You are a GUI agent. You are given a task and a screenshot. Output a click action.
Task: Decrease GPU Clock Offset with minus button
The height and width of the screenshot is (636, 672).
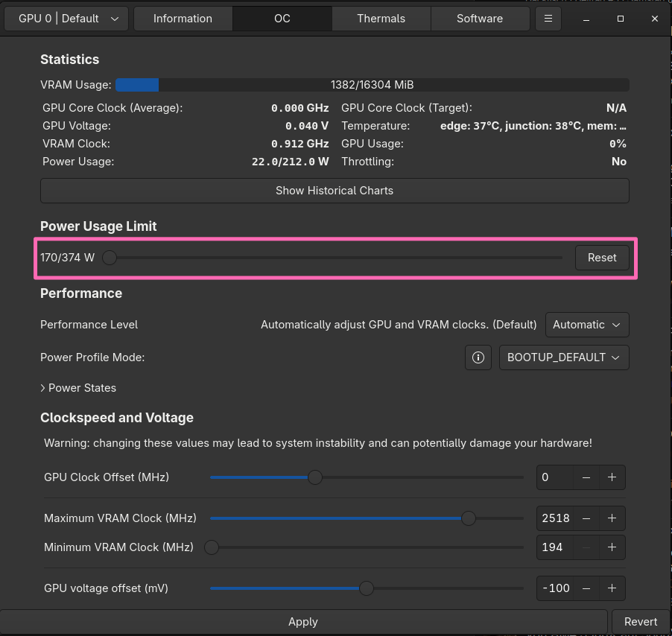[x=586, y=477]
